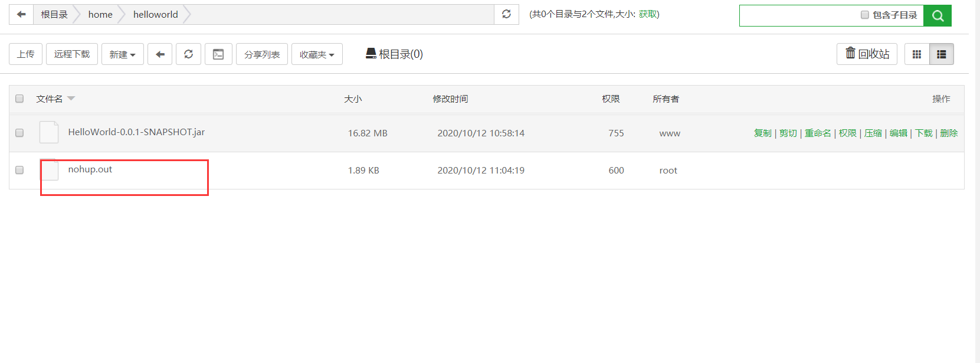This screenshot has height=363, width=980.
Task: Click 剪切 for the jar file
Action: pos(788,133)
